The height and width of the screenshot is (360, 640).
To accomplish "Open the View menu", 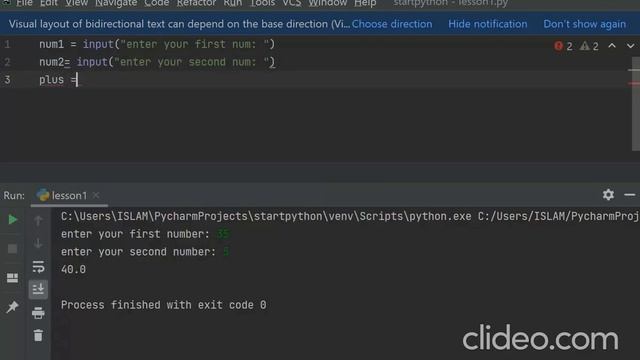I will pyautogui.click(x=76, y=3).
